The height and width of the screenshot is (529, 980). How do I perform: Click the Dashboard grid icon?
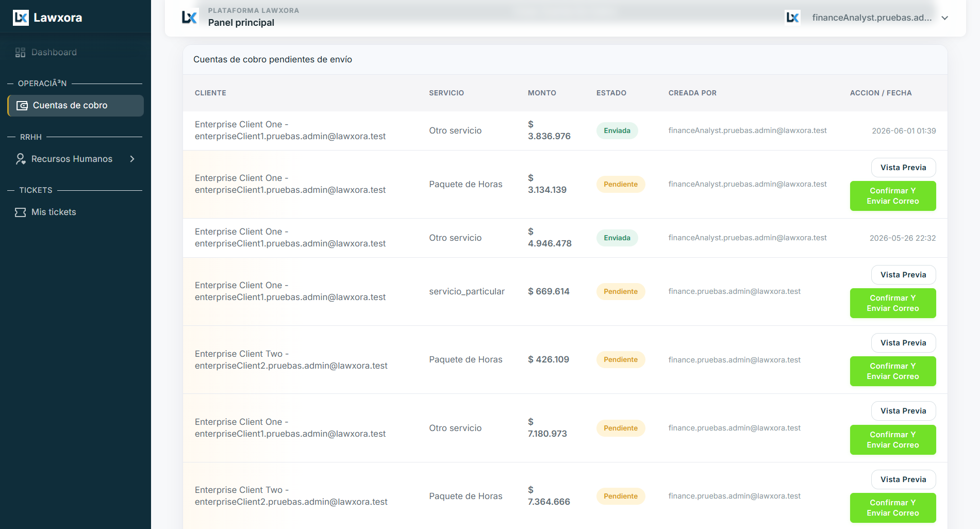pos(20,52)
